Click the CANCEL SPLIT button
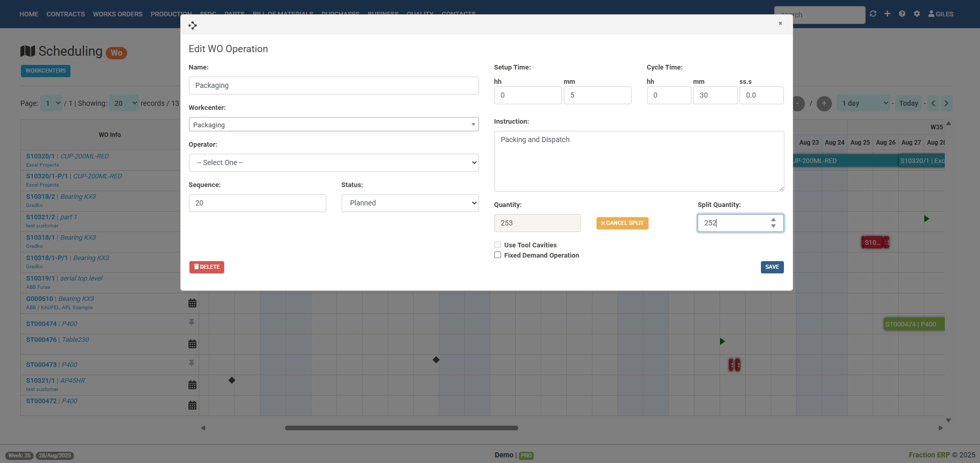 (622, 223)
